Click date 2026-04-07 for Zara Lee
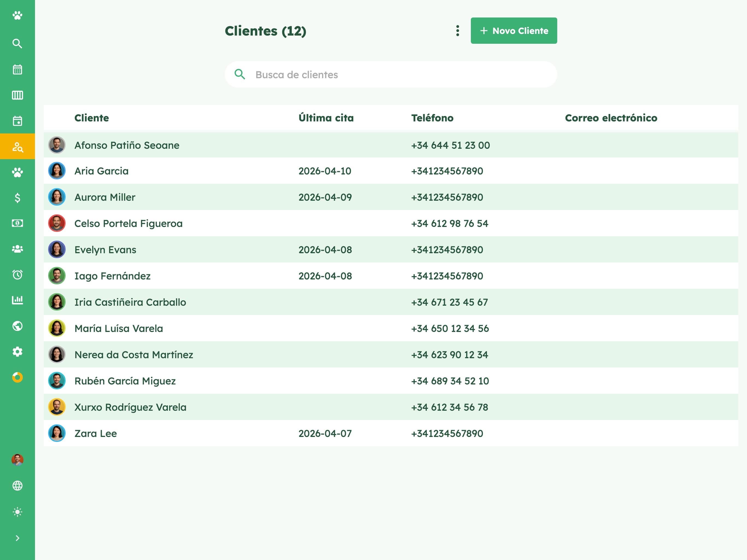This screenshot has height=560, width=747. click(325, 433)
